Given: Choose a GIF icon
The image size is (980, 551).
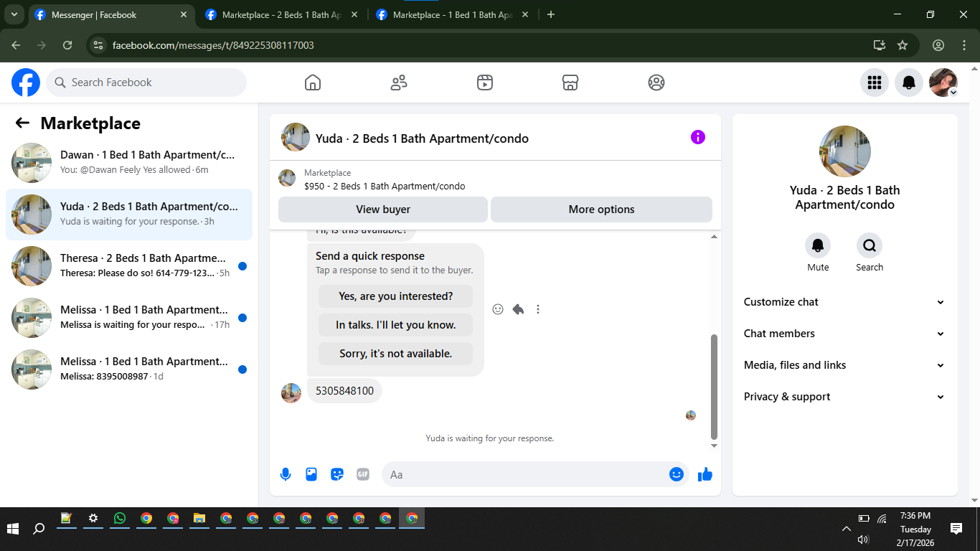Looking at the screenshot, I should coord(363,474).
